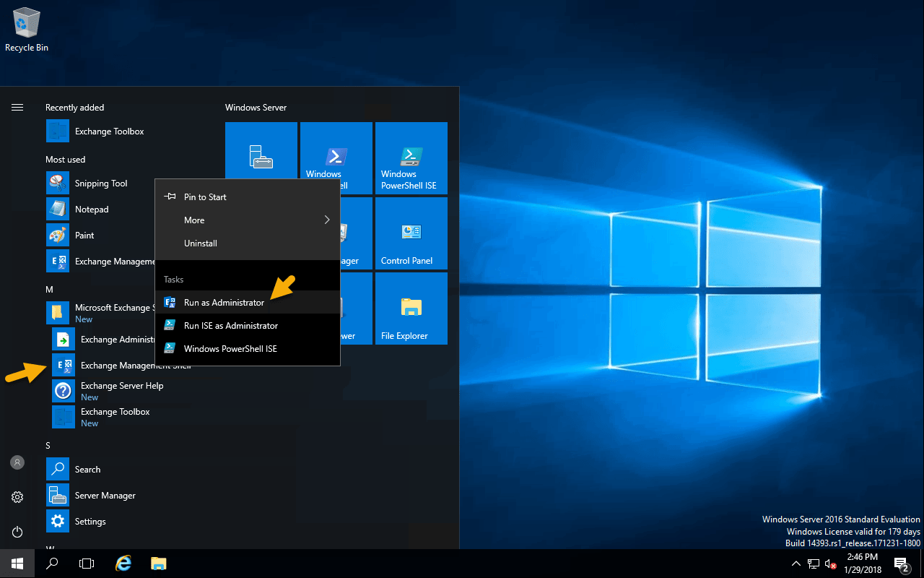Click the Windows Start button
The height and width of the screenshot is (578, 924).
17,564
